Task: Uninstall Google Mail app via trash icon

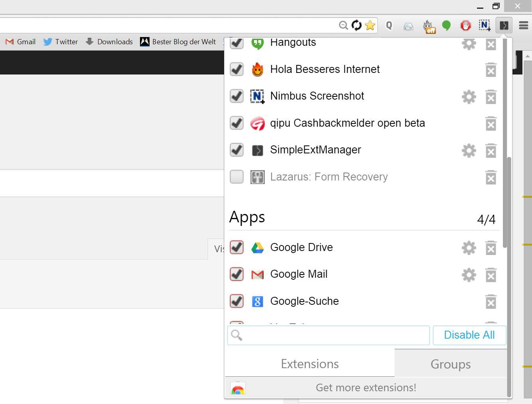Action: click(x=491, y=275)
